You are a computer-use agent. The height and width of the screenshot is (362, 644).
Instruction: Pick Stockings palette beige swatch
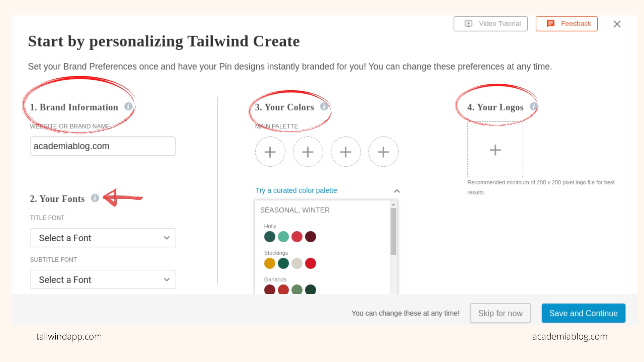(x=297, y=263)
